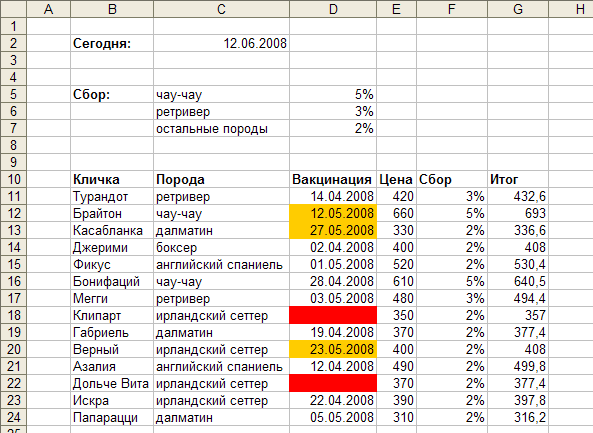Image resolution: width=593 pixels, height=433 pixels.
Task: Click английский спаниель in Фикус row
Action: [x=222, y=265]
